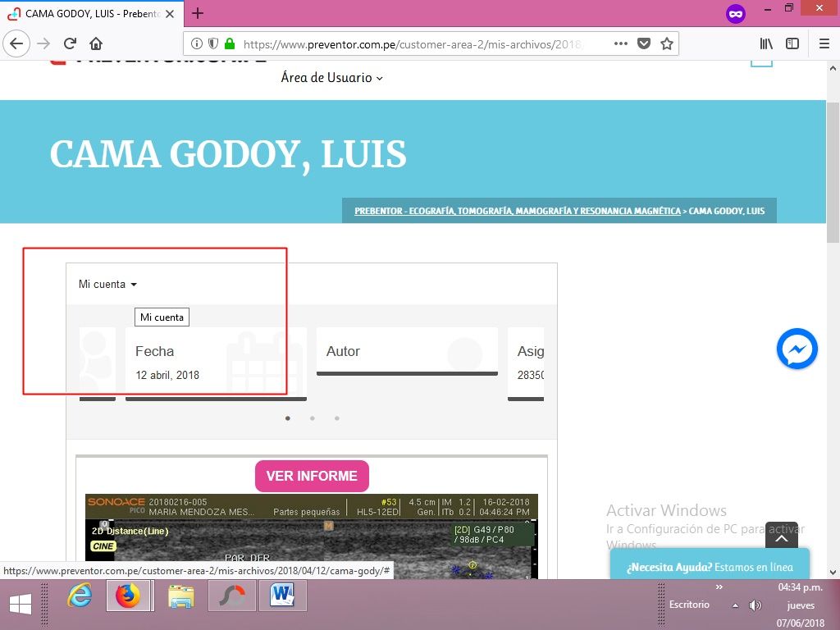Click the forward navigation arrow
This screenshot has width=840, height=630.
pyautogui.click(x=43, y=43)
